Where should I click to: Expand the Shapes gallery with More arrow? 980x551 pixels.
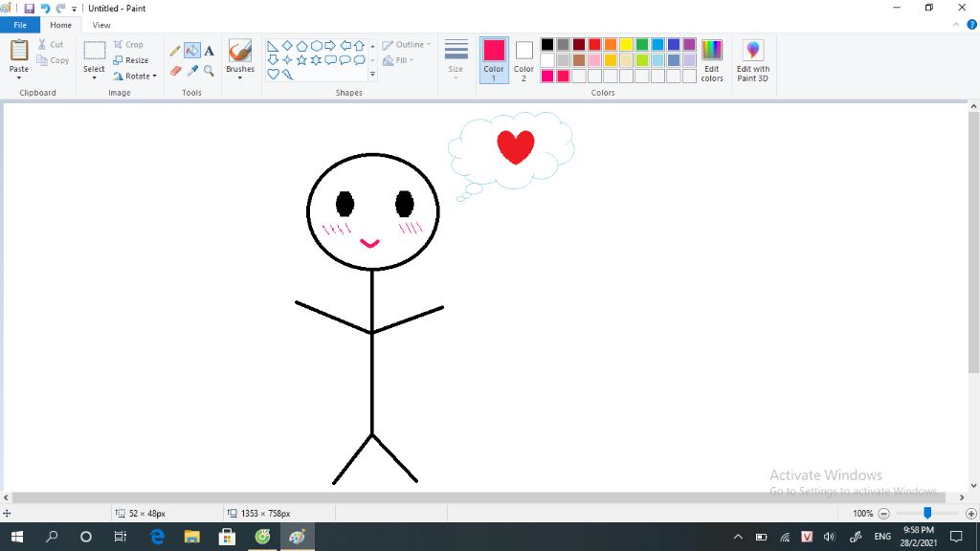coord(372,75)
